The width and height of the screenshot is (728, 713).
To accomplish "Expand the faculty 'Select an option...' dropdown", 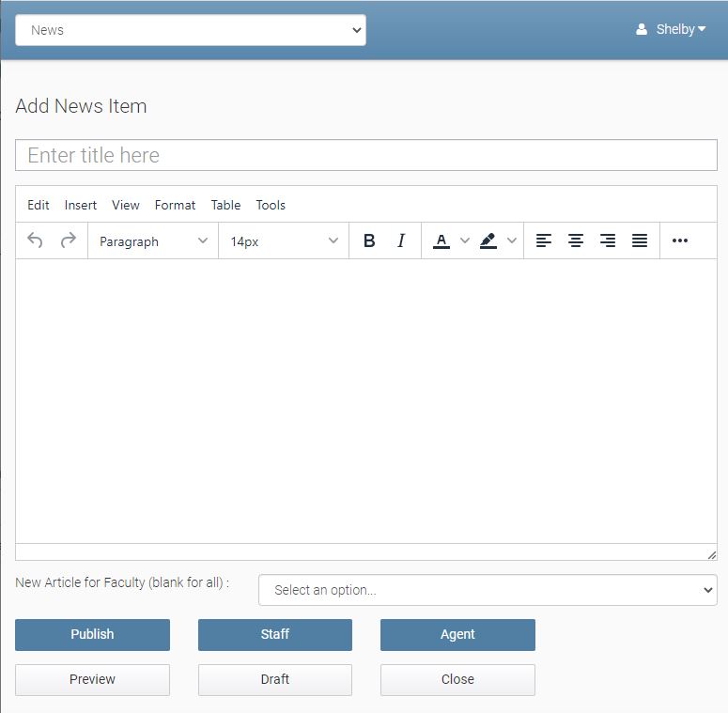I will pyautogui.click(x=488, y=590).
